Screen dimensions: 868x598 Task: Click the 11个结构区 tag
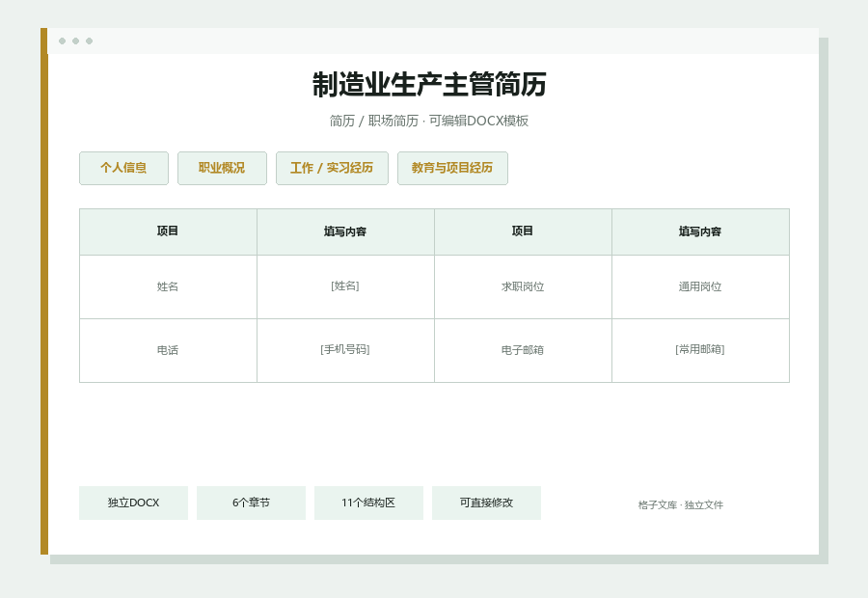(x=368, y=503)
